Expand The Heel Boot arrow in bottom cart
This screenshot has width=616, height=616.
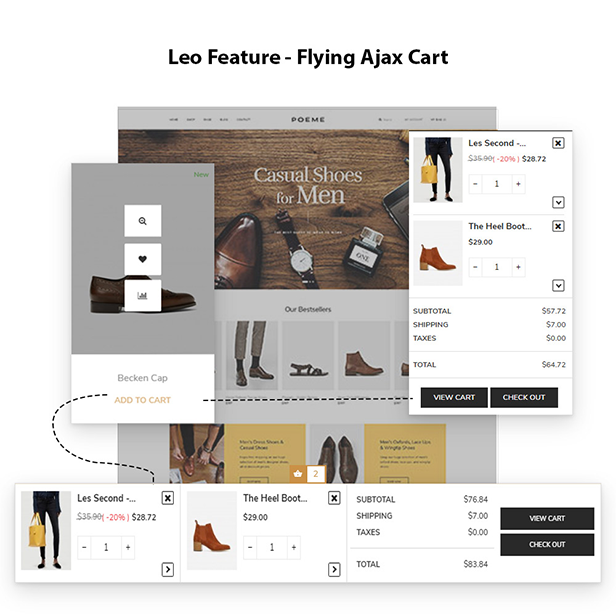334,569
